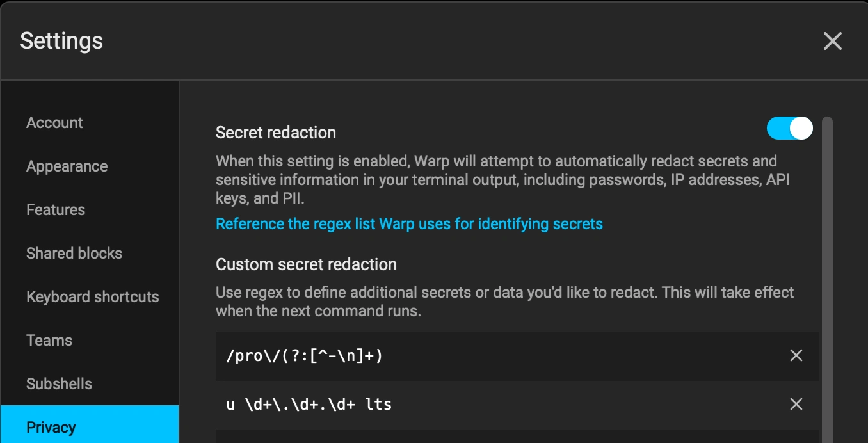
Task: Select the Teams sidebar item
Action: [49, 341]
